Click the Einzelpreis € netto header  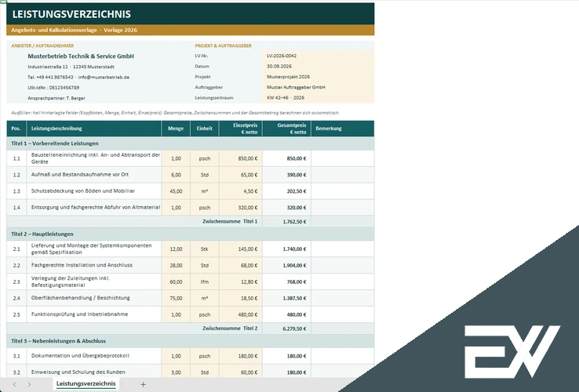pyautogui.click(x=241, y=129)
